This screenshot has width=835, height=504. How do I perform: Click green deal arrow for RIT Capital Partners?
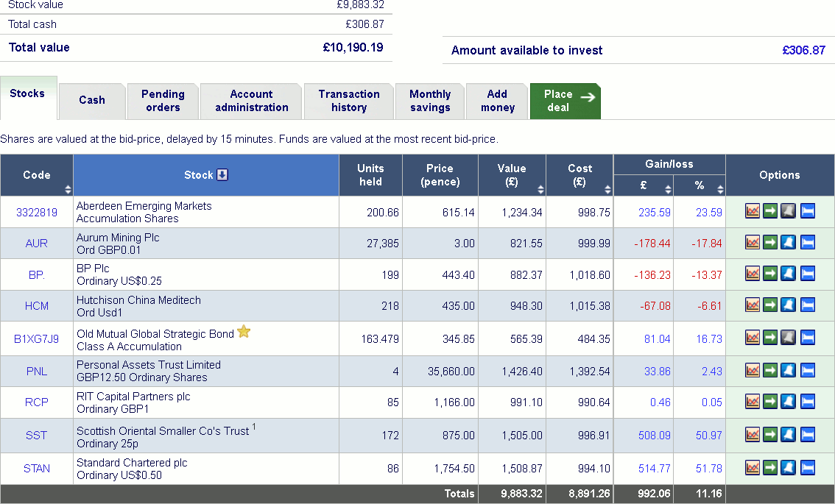770,401
